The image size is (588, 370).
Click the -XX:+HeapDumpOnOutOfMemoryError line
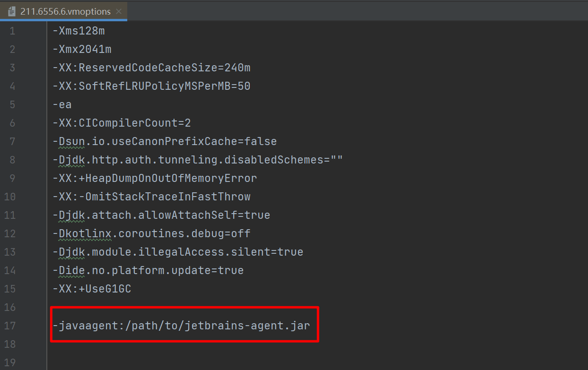point(155,178)
